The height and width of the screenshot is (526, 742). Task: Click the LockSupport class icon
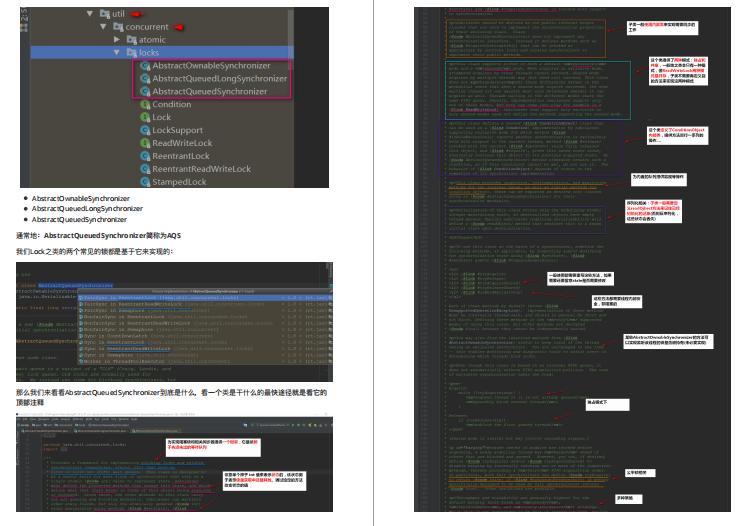tap(145, 130)
